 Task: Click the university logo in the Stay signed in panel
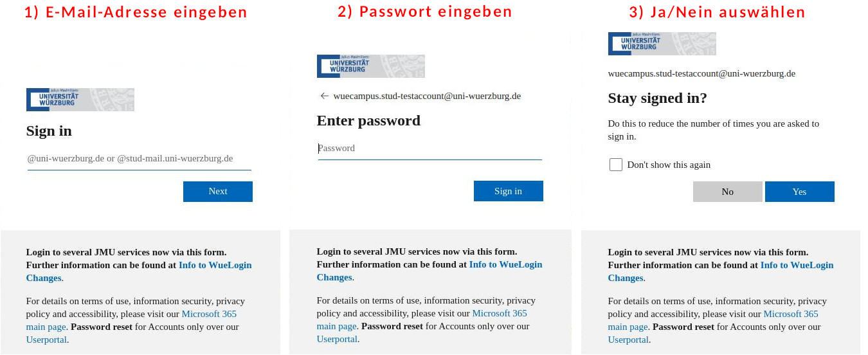coord(662,44)
